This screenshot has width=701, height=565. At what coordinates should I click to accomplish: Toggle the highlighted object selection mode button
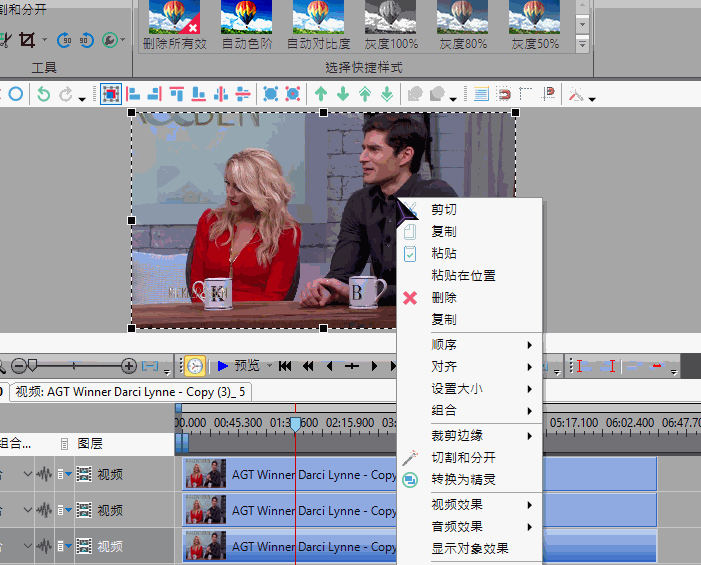(x=111, y=94)
